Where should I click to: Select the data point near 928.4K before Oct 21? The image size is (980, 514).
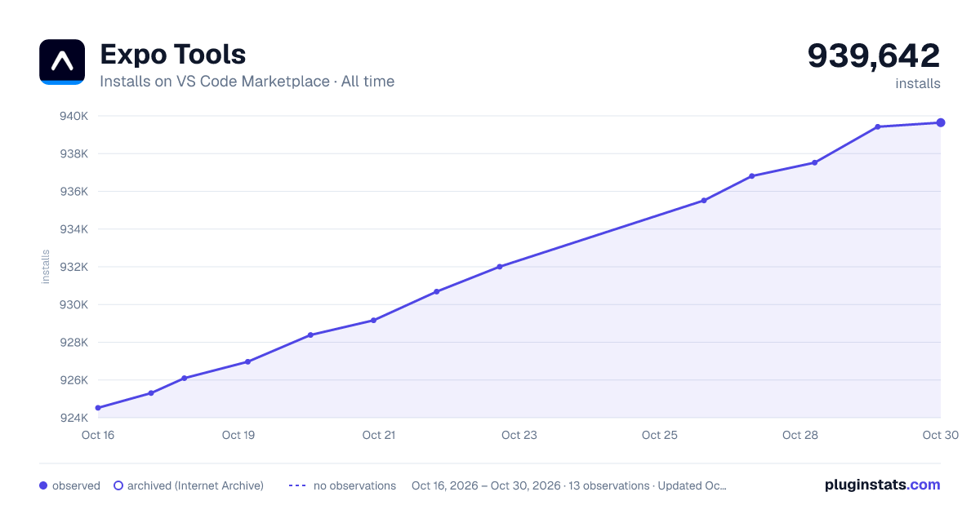[x=310, y=335]
